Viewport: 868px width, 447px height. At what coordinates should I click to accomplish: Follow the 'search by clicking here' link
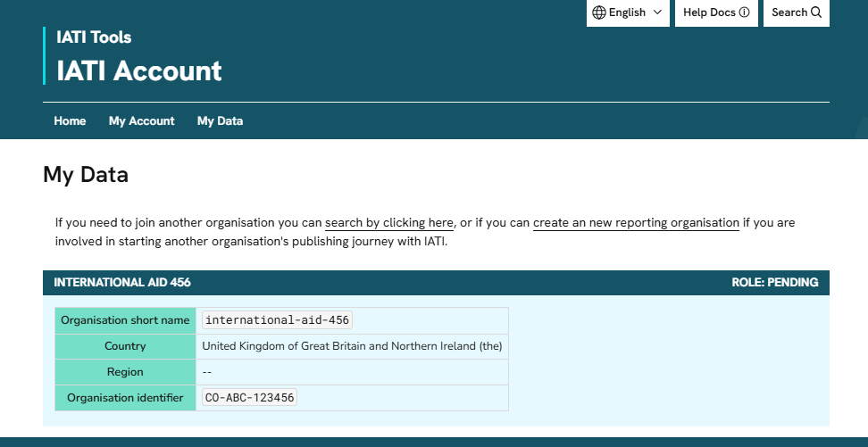click(389, 223)
